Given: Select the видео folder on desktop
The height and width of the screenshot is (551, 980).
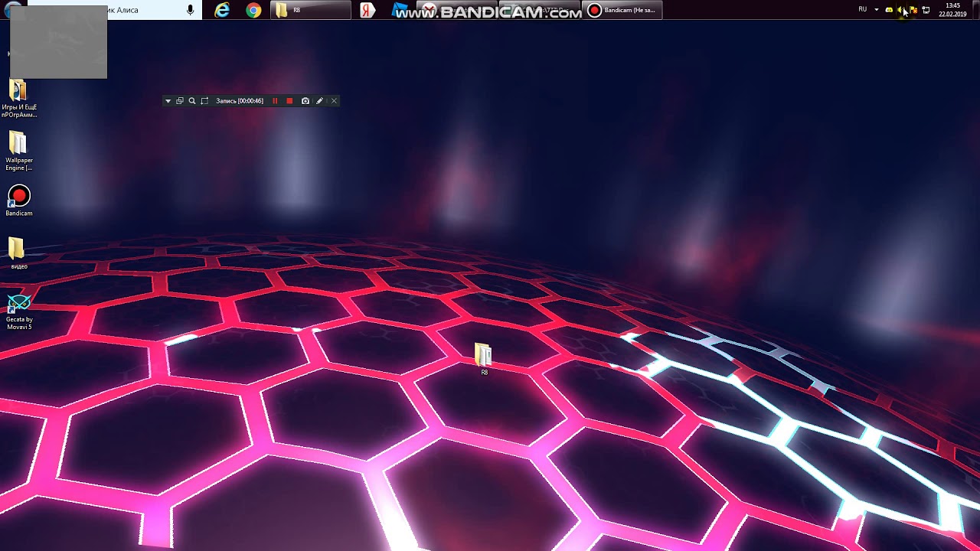Looking at the screenshot, I should point(18,253).
